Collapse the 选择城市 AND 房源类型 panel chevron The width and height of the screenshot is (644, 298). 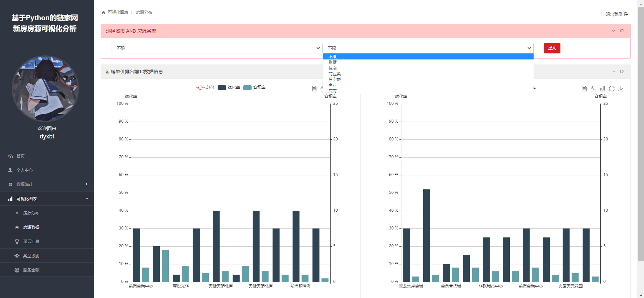pyautogui.click(x=613, y=31)
